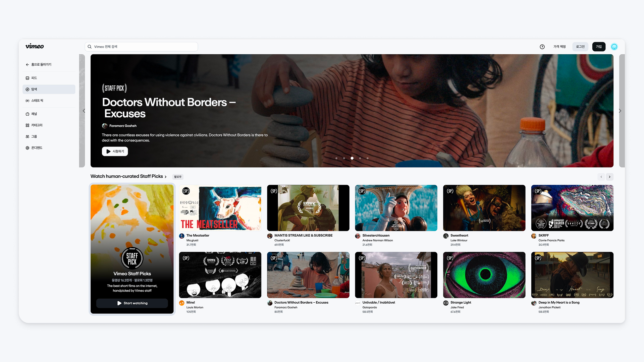Click the 로그인 log in button
644x362 pixels.
[580, 47]
